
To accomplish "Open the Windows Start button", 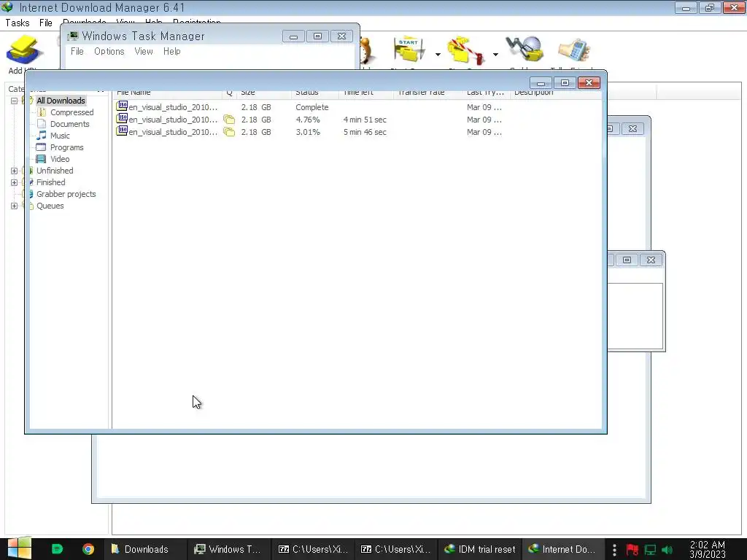I will pyautogui.click(x=19, y=548).
